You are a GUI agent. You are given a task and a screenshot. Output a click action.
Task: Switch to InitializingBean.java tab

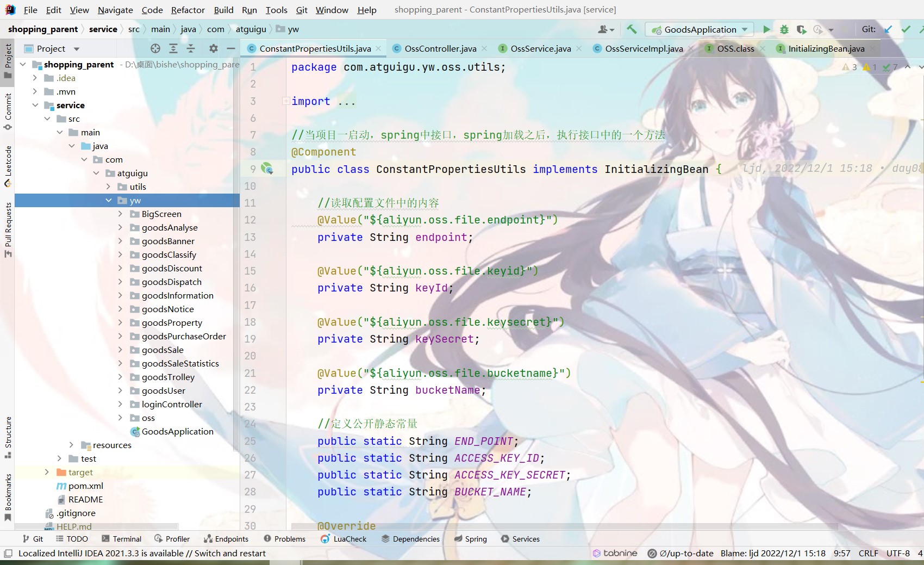(826, 48)
